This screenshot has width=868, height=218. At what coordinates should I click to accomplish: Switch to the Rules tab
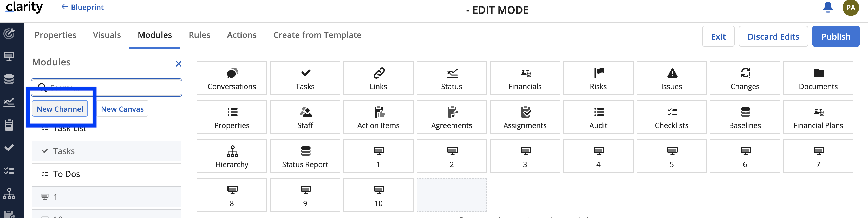(x=199, y=35)
